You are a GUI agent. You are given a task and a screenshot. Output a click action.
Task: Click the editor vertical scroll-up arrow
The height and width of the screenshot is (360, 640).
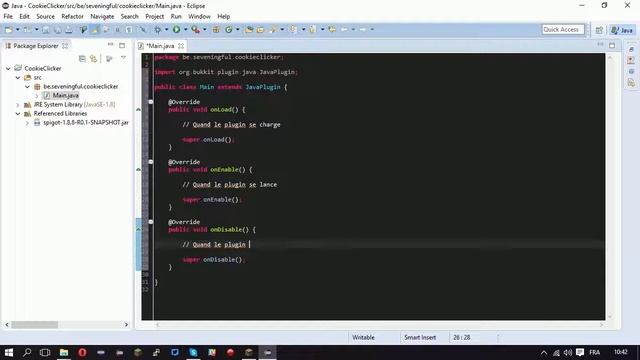[610, 58]
